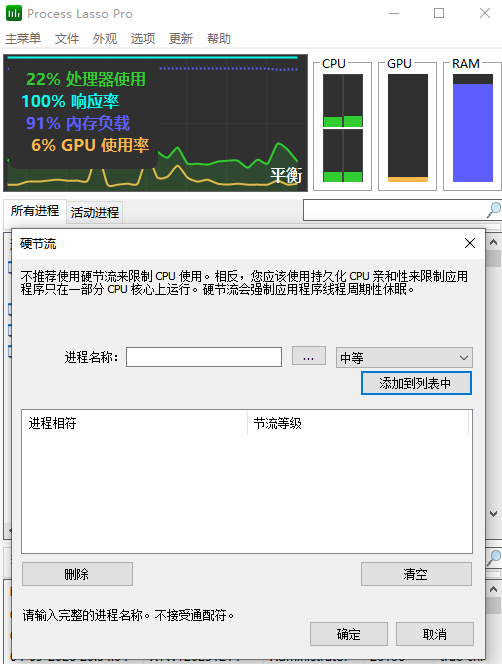This screenshot has height=664, width=502.
Task: Click the 取消 button
Action: pyautogui.click(x=435, y=634)
